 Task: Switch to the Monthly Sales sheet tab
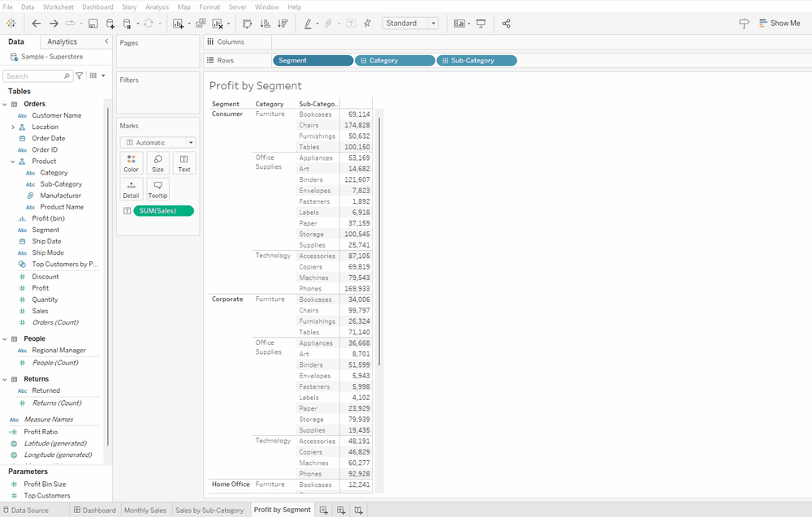tap(145, 510)
